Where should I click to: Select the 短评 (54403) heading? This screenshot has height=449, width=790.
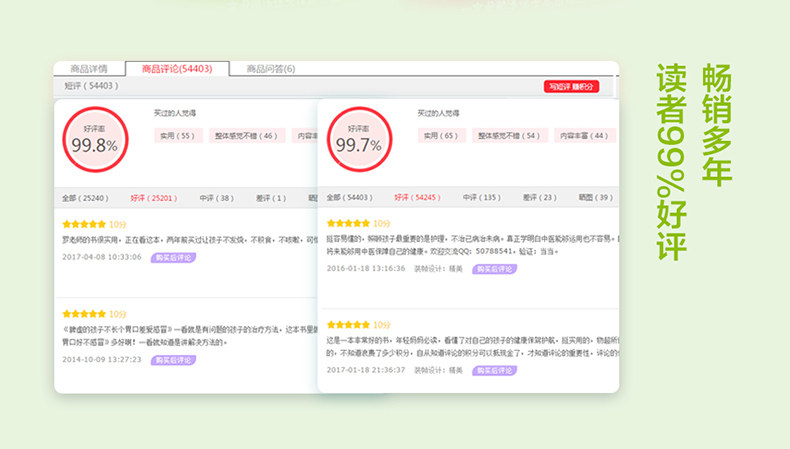(x=91, y=86)
